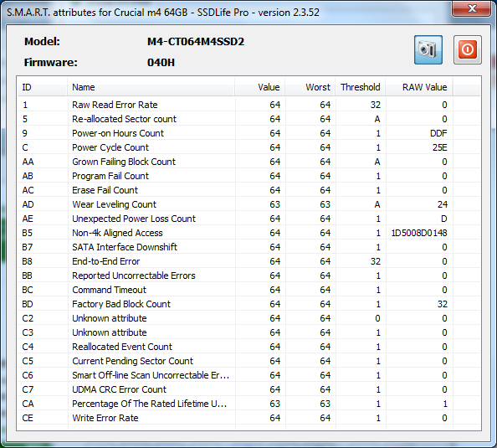The height and width of the screenshot is (448, 497).
Task: Select the Write Error Rate row
Action: click(x=235, y=418)
